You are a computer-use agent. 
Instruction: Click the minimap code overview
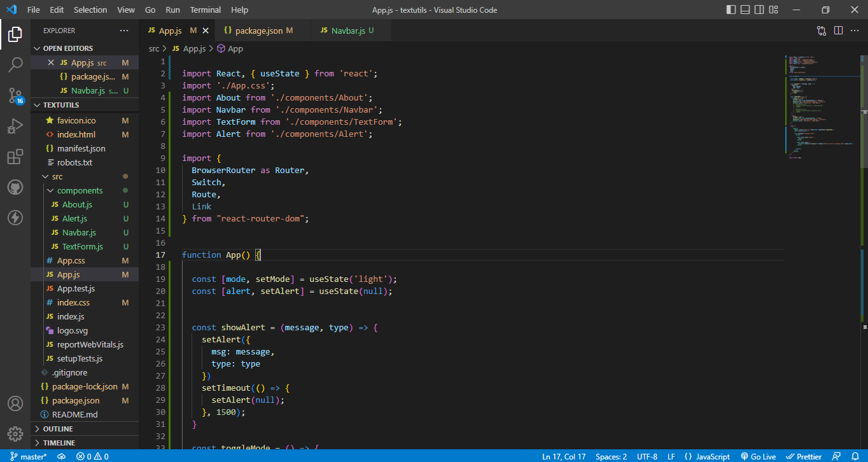[x=822, y=106]
